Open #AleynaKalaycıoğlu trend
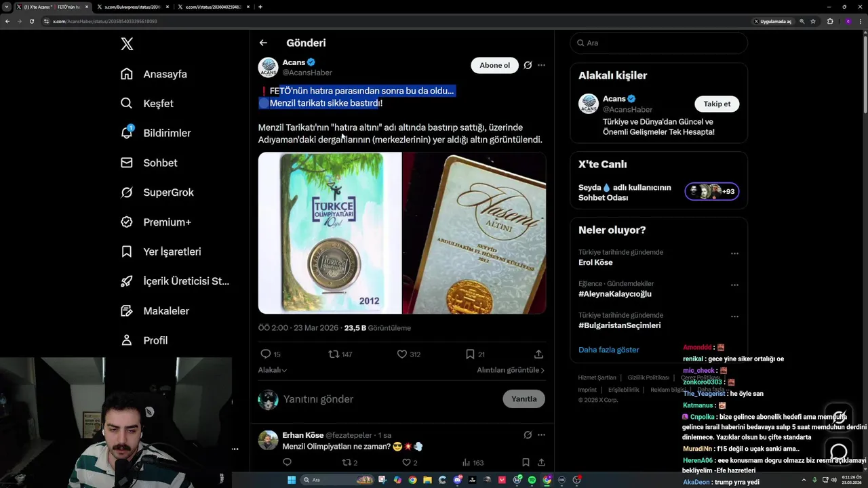Viewport: 868px width, 488px height. (615, 293)
